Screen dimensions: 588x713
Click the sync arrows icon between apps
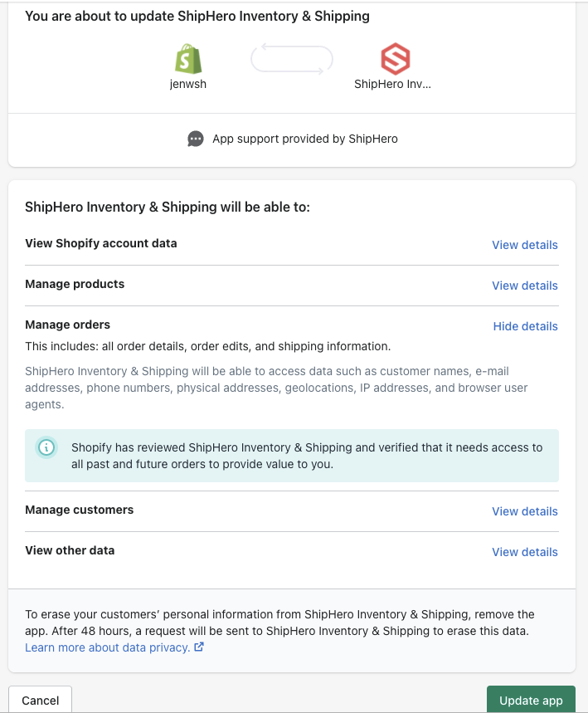tap(291, 59)
